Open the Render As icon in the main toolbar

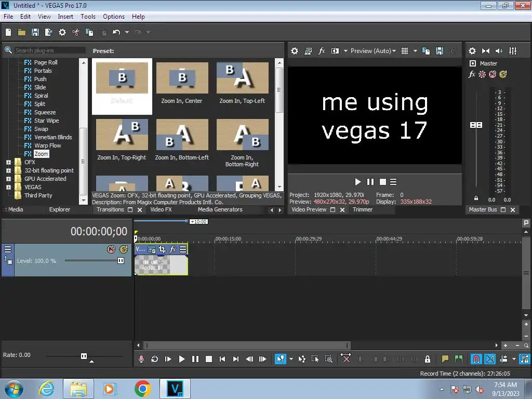pyautogui.click(x=48, y=32)
